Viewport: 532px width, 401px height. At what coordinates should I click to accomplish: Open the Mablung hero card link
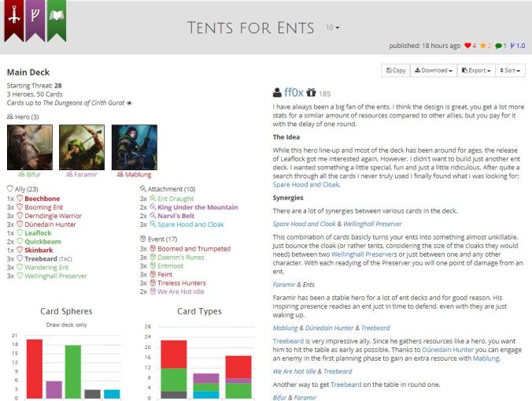pyautogui.click(x=138, y=174)
